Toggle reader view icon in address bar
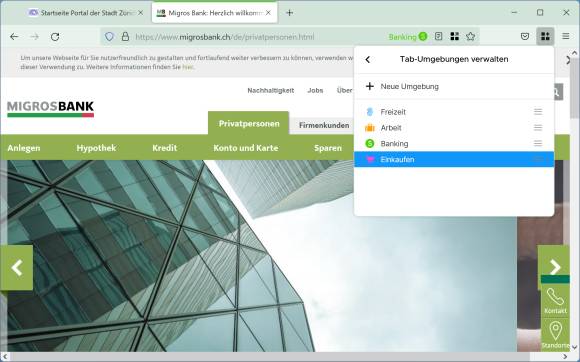 (x=438, y=36)
